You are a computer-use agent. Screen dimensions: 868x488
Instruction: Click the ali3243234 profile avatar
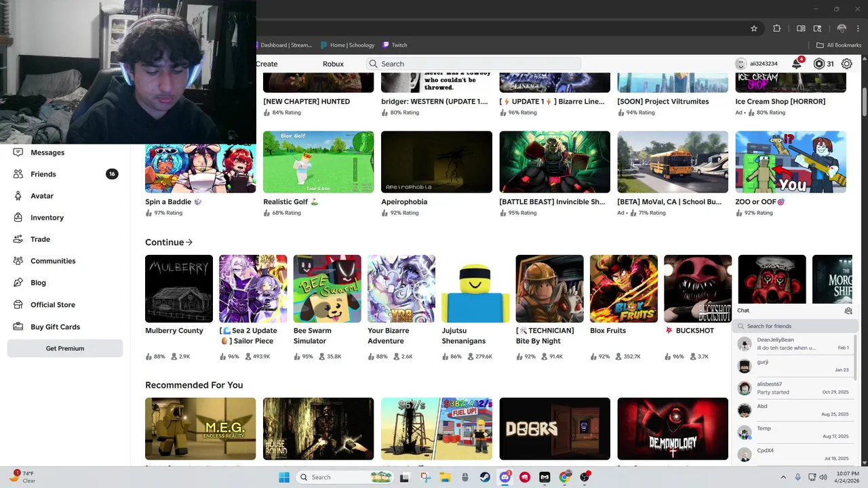[x=741, y=64]
